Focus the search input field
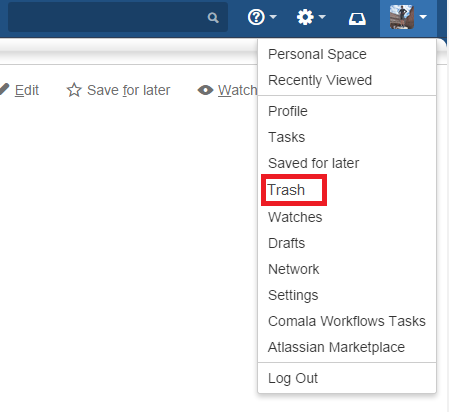449x412 pixels. coord(118,17)
